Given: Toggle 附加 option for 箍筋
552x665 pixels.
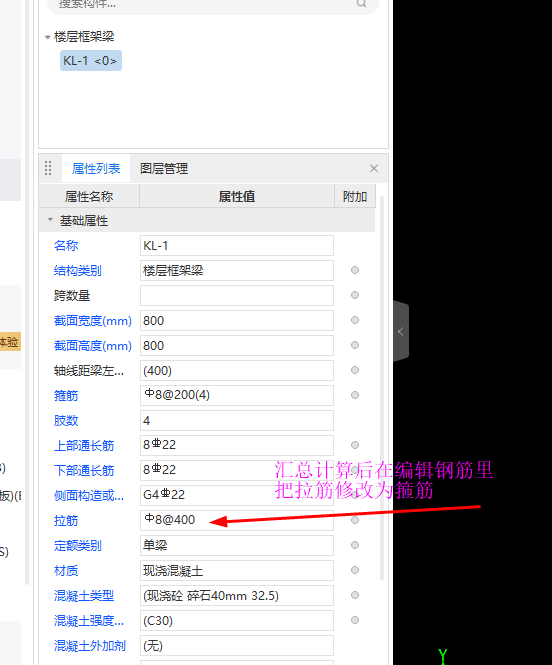Looking at the screenshot, I should coord(355,395).
